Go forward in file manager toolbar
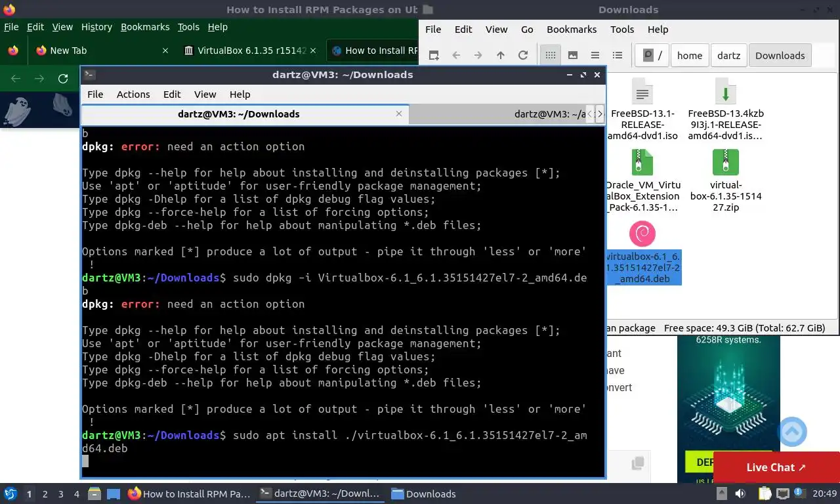This screenshot has height=504, width=840. click(x=478, y=55)
